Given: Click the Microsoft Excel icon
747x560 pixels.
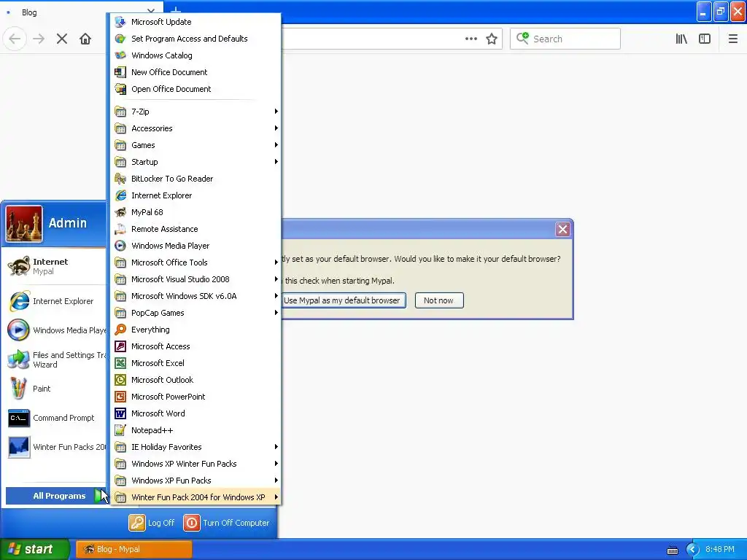Looking at the screenshot, I should 120,363.
